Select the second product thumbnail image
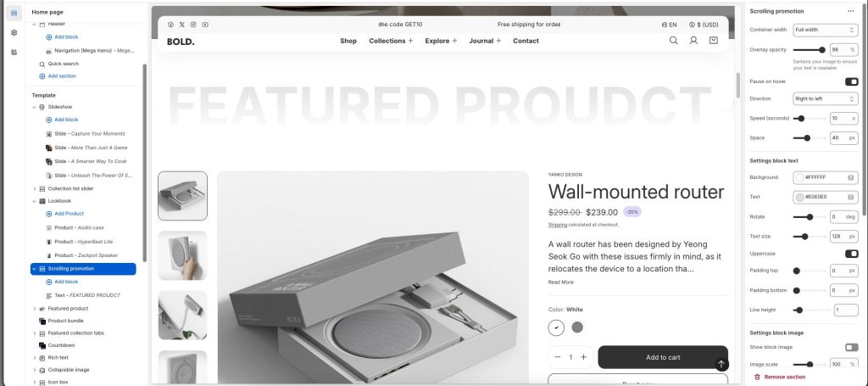 (182, 255)
